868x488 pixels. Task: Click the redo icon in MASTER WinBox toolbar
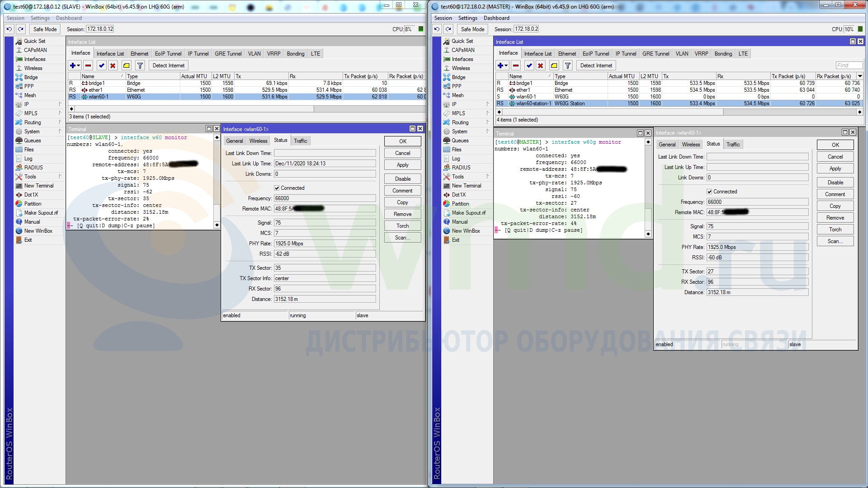[x=448, y=29]
